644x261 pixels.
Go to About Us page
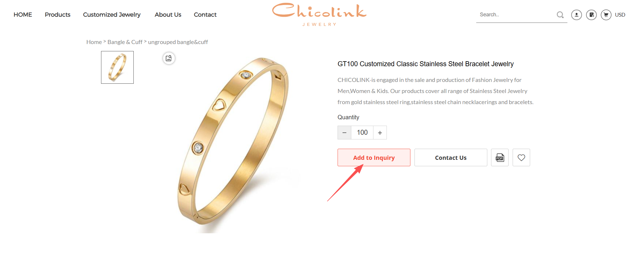click(x=168, y=15)
